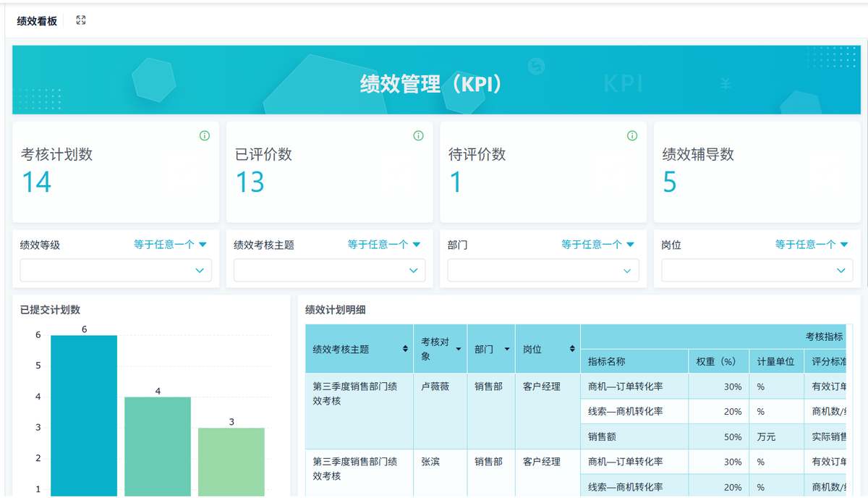Open 等于任意一个 condition for 部门 filter
Image resolution: width=868 pixels, height=498 pixels.
tap(598, 245)
